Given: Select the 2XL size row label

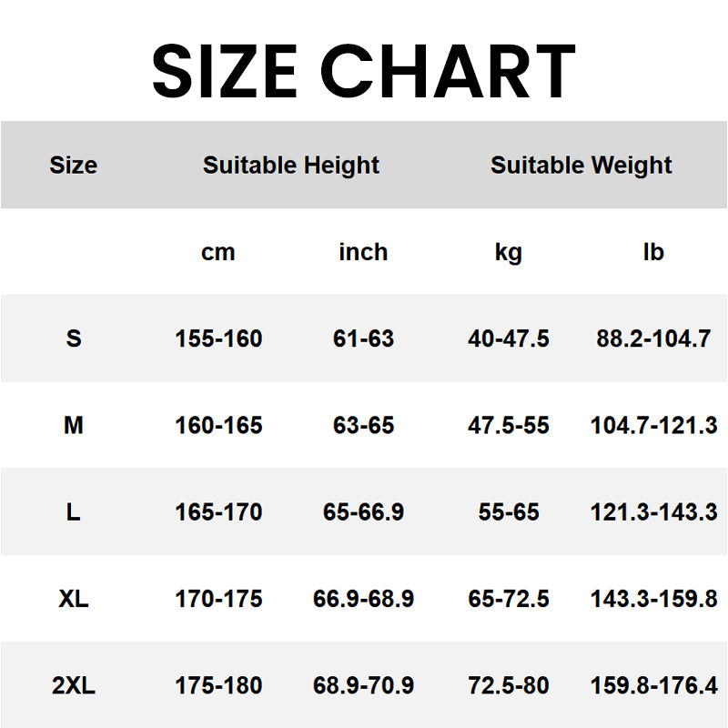Looking at the screenshot, I should (73, 685).
